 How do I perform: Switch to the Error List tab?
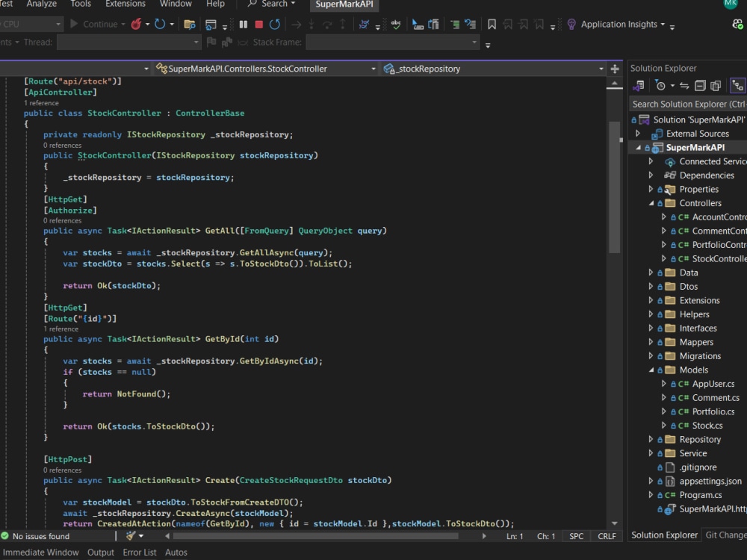click(x=139, y=553)
